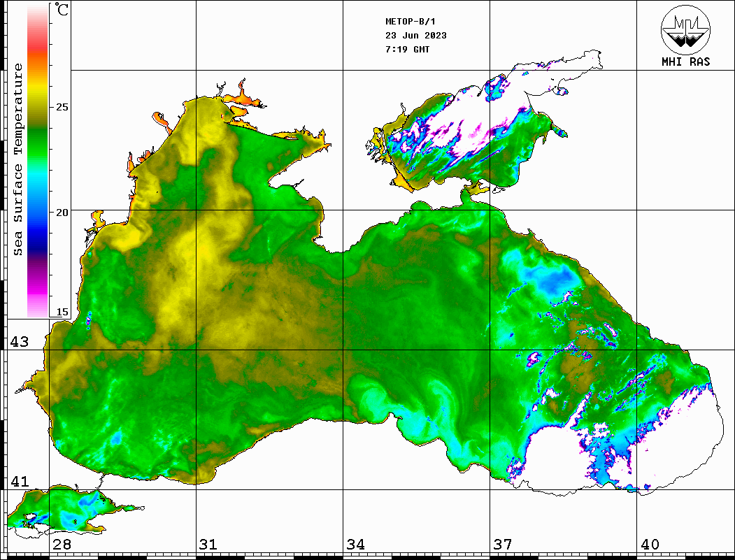Click the longitude label '31'
This screenshot has width=735, height=560.
208,545
